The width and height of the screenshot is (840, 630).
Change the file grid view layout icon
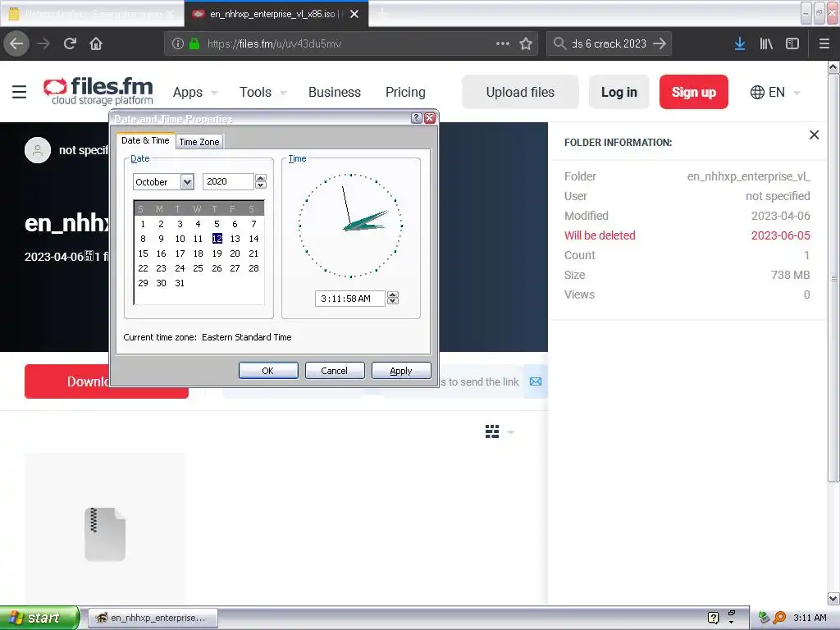coord(492,431)
